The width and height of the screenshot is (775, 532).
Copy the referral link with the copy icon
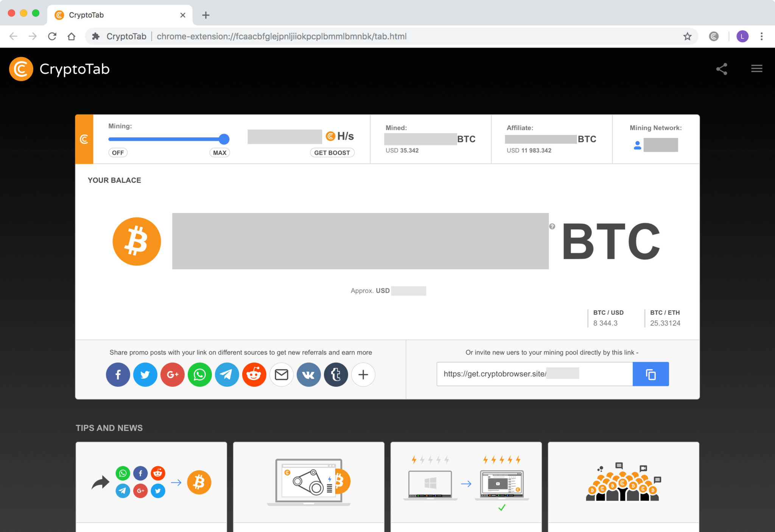(x=651, y=374)
